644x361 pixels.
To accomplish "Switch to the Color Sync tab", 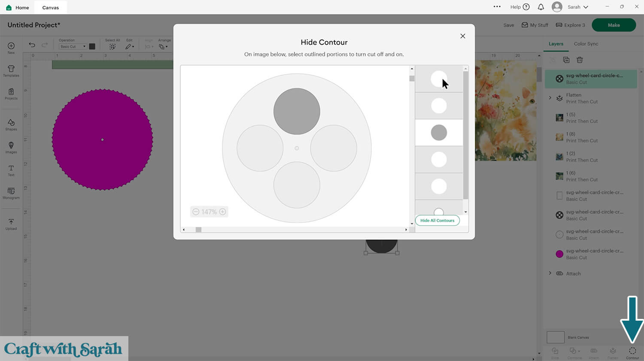I will 586,44.
